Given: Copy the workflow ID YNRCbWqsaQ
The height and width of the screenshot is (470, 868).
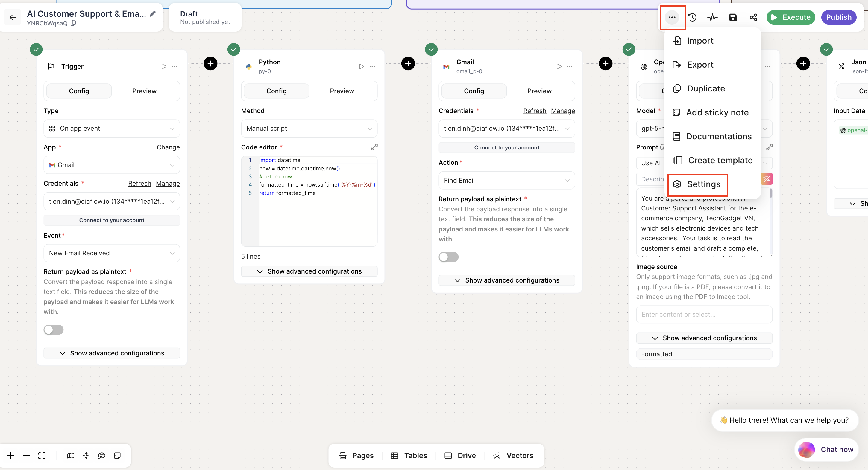Looking at the screenshot, I should pos(73,23).
